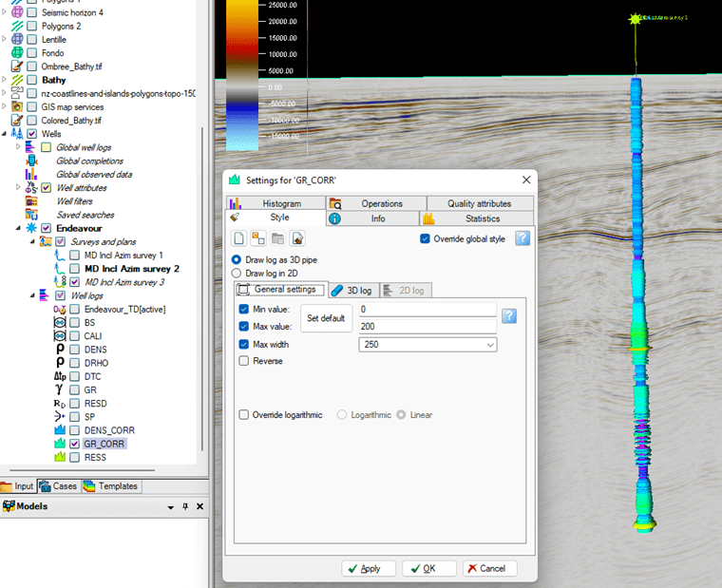
Task: Click help icon beside Override global style
Action: point(522,238)
